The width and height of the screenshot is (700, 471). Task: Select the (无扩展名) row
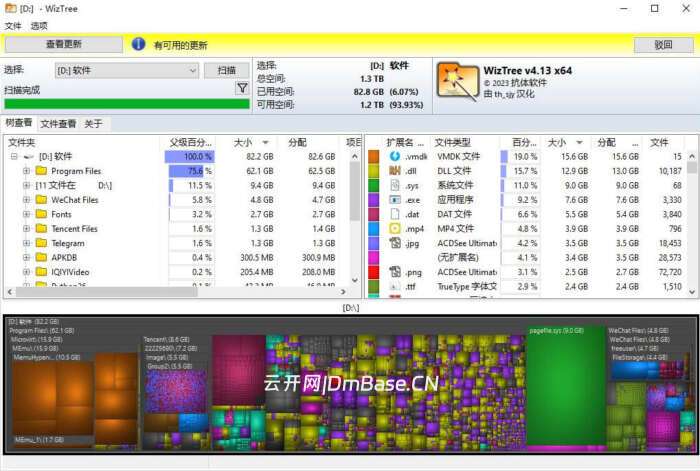tap(529, 258)
